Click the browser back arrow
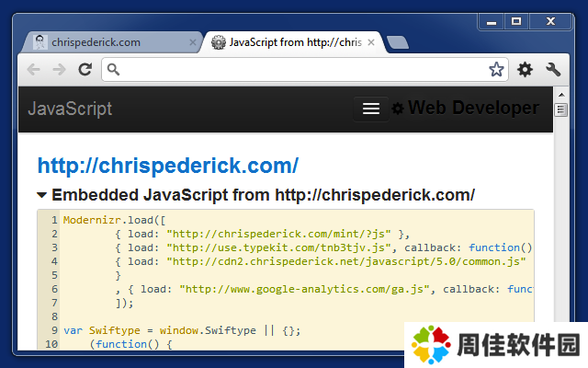588x368 pixels. (x=34, y=69)
